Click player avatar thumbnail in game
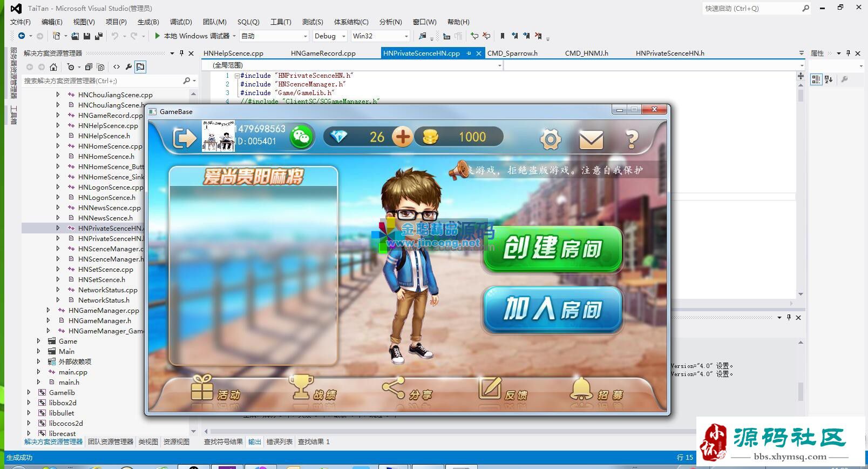This screenshot has width=868, height=469. pyautogui.click(x=218, y=136)
